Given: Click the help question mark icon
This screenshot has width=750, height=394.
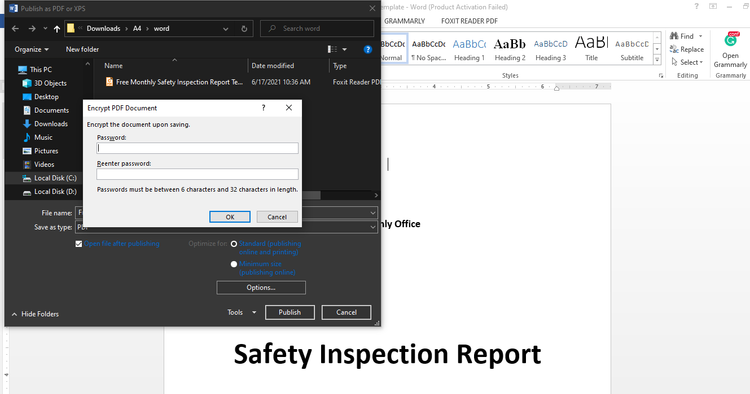Looking at the screenshot, I should 367,49.
